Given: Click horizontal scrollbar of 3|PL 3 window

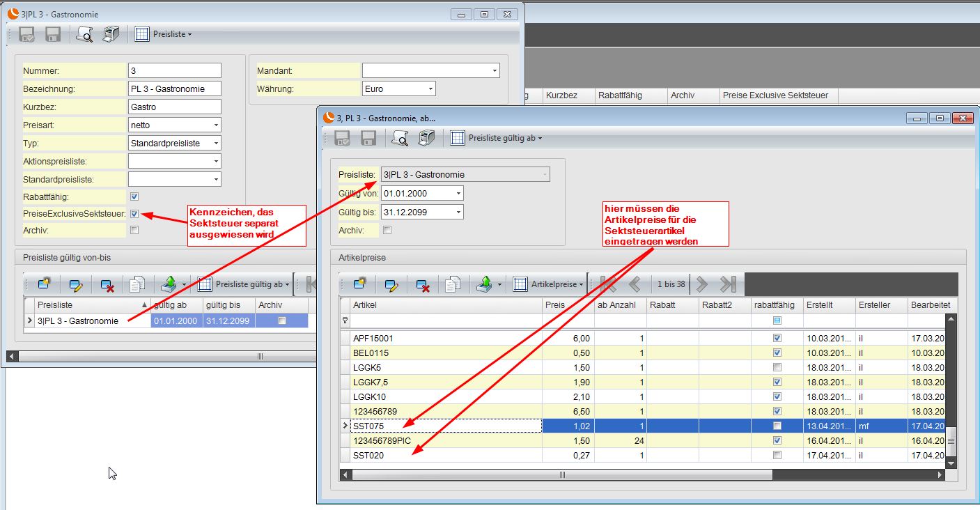Looking at the screenshot, I should pos(260,356).
